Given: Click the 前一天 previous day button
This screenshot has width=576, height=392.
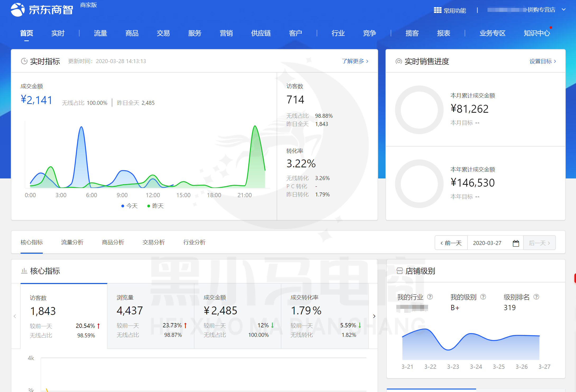Looking at the screenshot, I should (x=451, y=243).
